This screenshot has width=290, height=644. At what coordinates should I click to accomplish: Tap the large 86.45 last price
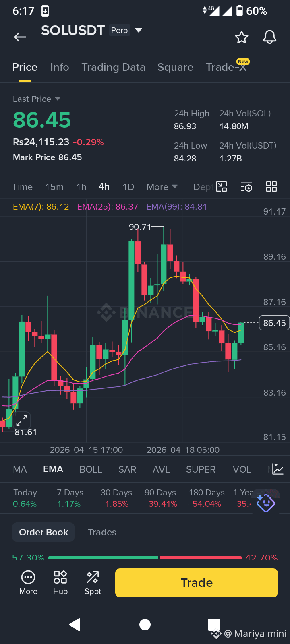(x=42, y=120)
